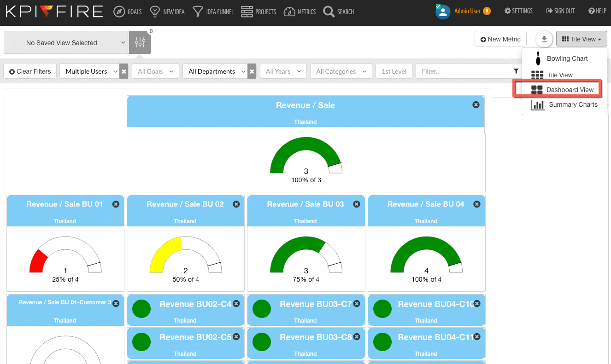Image resolution: width=611 pixels, height=364 pixels.
Task: Toggle the Tile View dropdown button
Action: point(582,39)
